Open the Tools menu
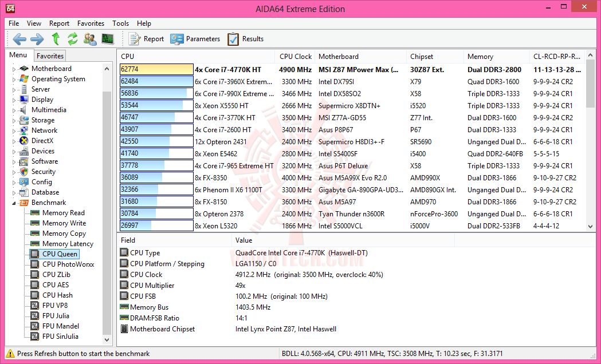Image resolution: width=601 pixels, height=364 pixels. (x=120, y=23)
